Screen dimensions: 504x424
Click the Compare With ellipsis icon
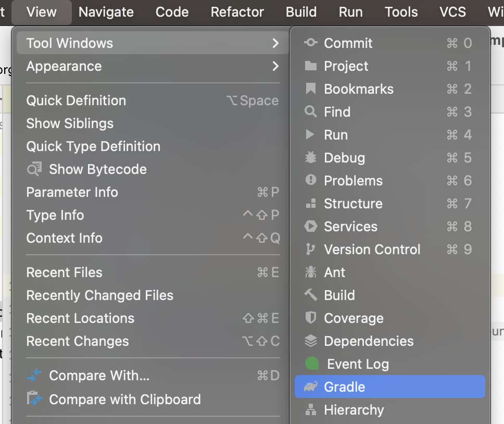[x=33, y=375]
